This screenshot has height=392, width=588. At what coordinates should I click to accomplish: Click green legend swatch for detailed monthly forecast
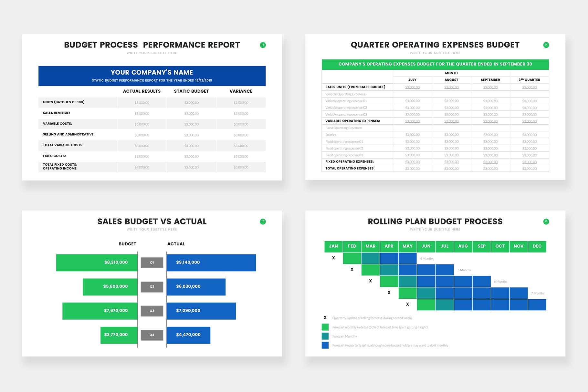tap(325, 327)
